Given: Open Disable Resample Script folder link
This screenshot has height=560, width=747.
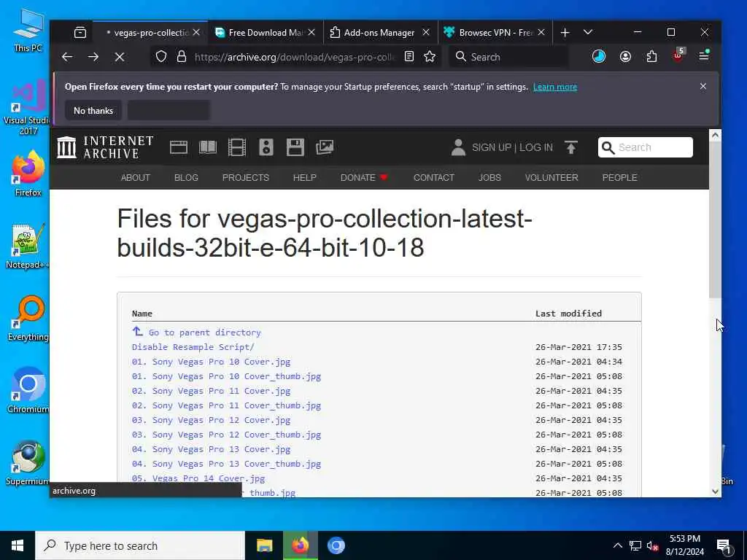Looking at the screenshot, I should coord(193,347).
